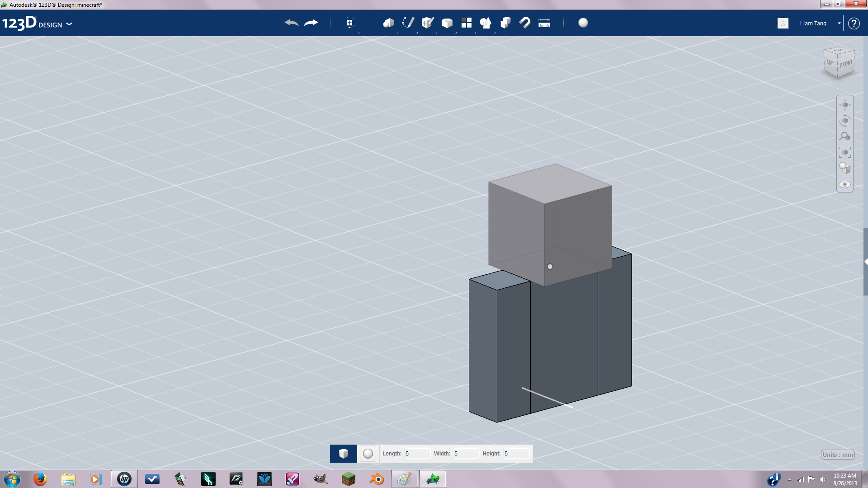Expand the Liam Tang account dropdown
Image resolution: width=868 pixels, height=488 pixels.
[839, 23]
